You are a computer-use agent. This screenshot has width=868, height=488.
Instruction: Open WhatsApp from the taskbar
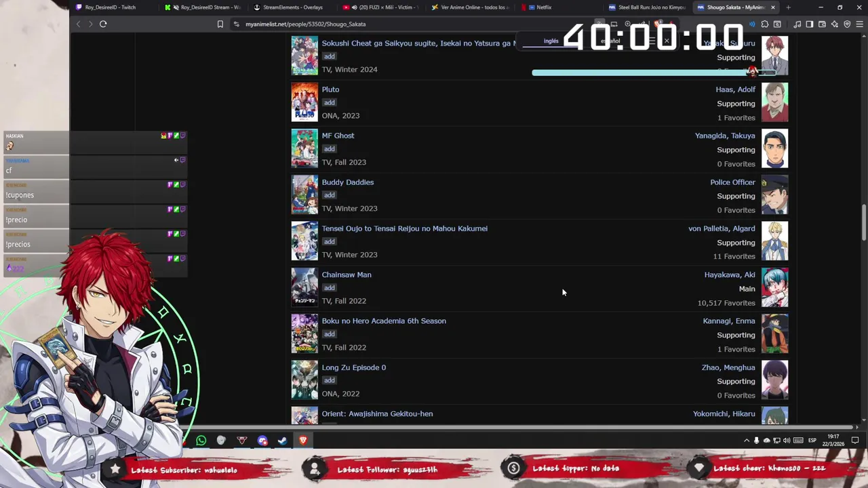201,441
